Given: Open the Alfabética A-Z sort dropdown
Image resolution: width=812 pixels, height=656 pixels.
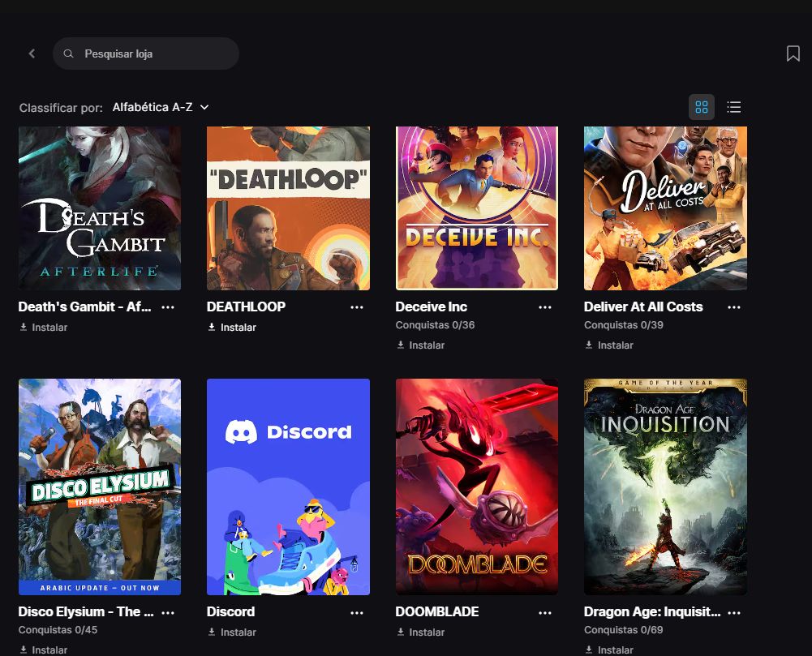Looking at the screenshot, I should point(161,107).
